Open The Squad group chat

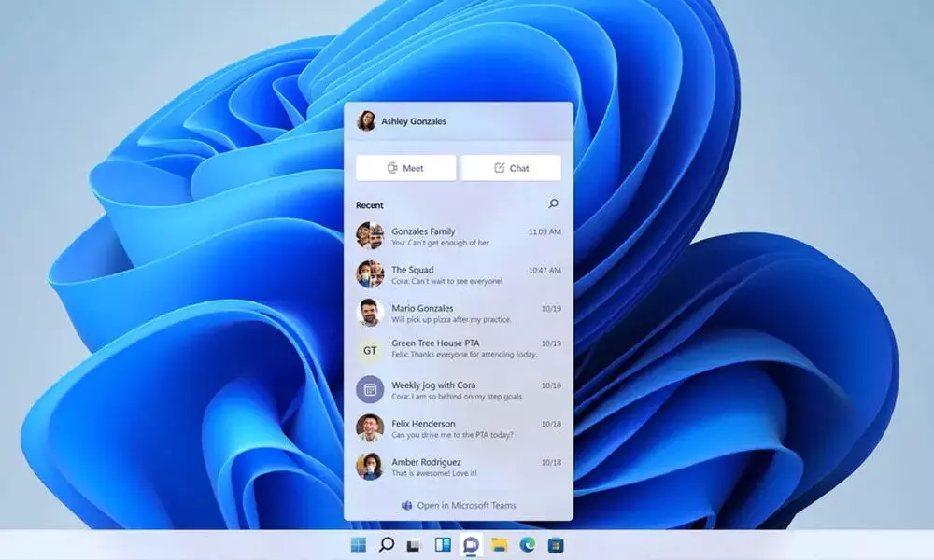tap(458, 274)
